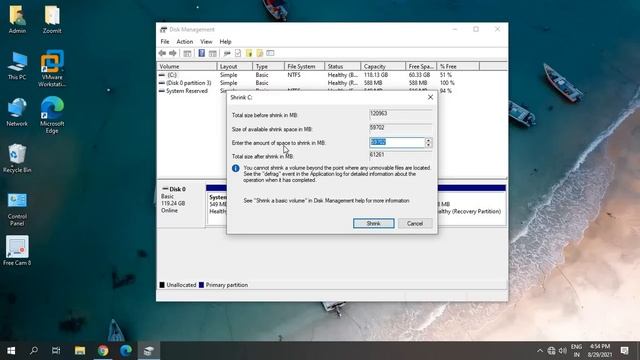
Task: Click the Shrink button in the dialog
Action: point(373,223)
